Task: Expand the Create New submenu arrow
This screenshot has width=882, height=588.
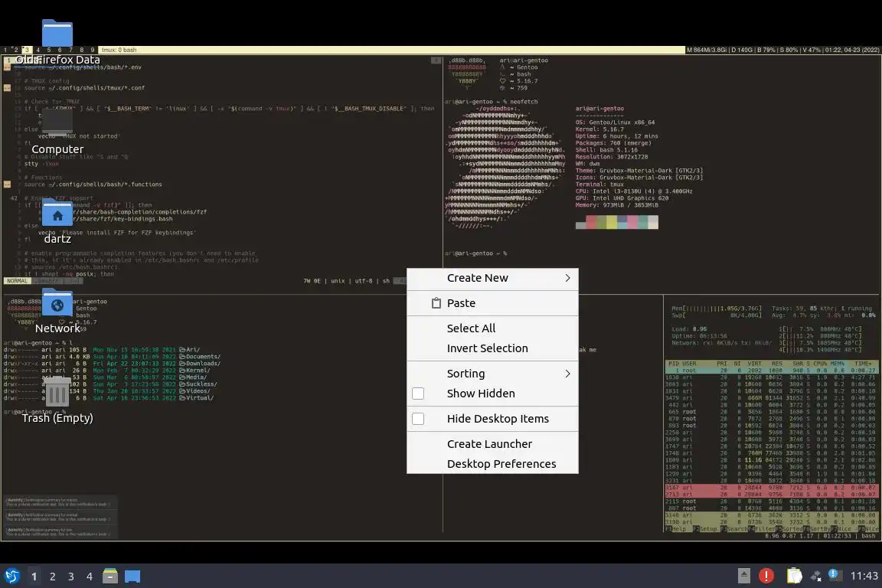Action: tap(567, 278)
